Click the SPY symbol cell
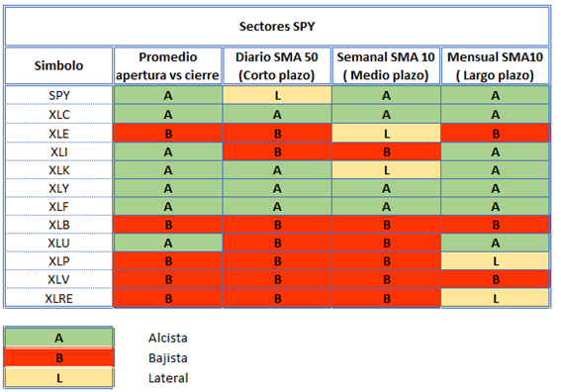Screen dimensions: 561x392 pyautogui.click(x=59, y=95)
